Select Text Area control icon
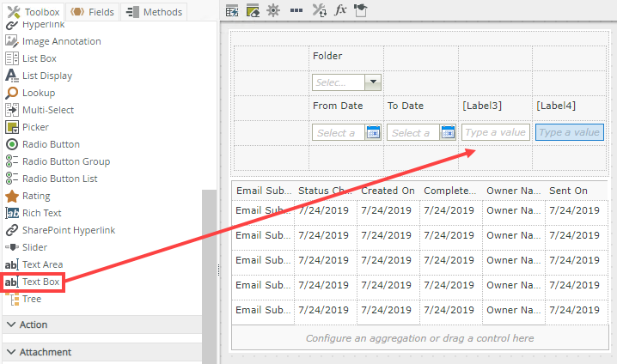 coord(12,264)
